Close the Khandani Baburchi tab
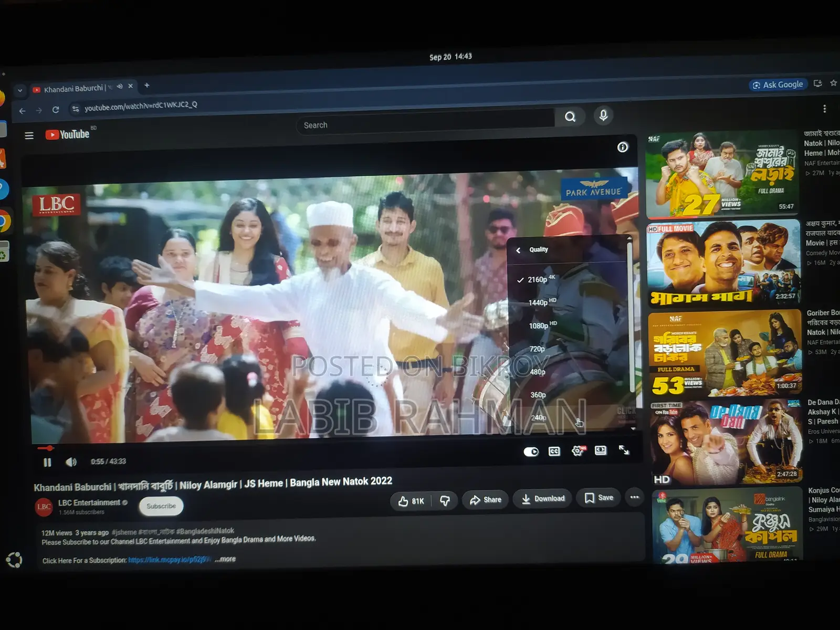 tap(131, 86)
